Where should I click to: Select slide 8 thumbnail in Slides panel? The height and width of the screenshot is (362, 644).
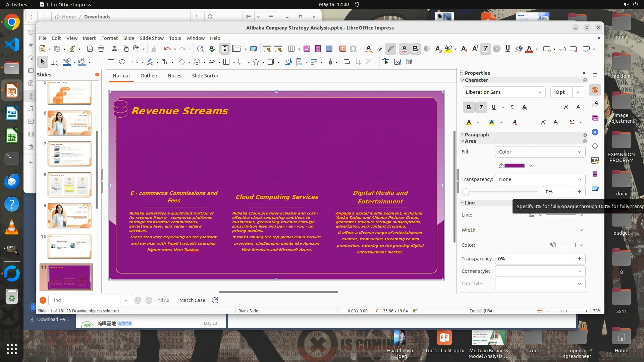pos(69,185)
